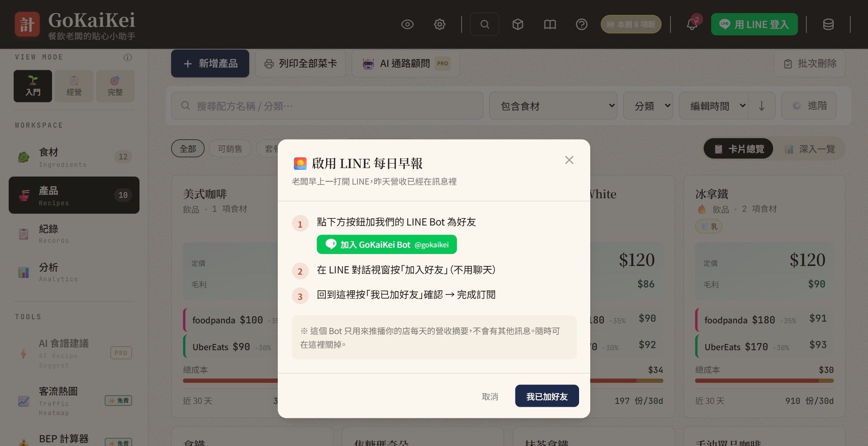This screenshot has width=868, height=446.
Task: Click 我已加好友 confirm button
Action: (547, 396)
